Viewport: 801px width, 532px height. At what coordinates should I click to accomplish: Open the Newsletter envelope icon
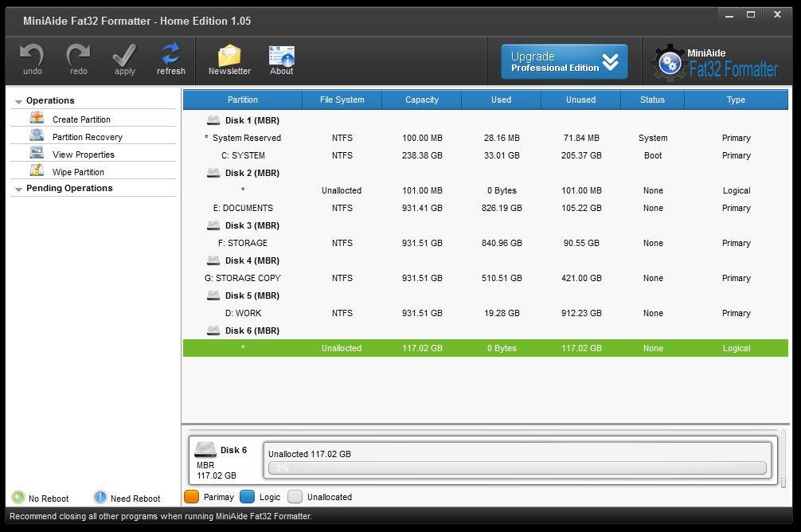tap(229, 55)
